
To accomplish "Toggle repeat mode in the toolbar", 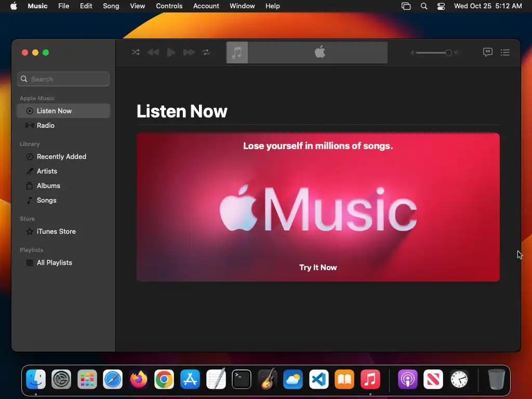I will [206, 52].
